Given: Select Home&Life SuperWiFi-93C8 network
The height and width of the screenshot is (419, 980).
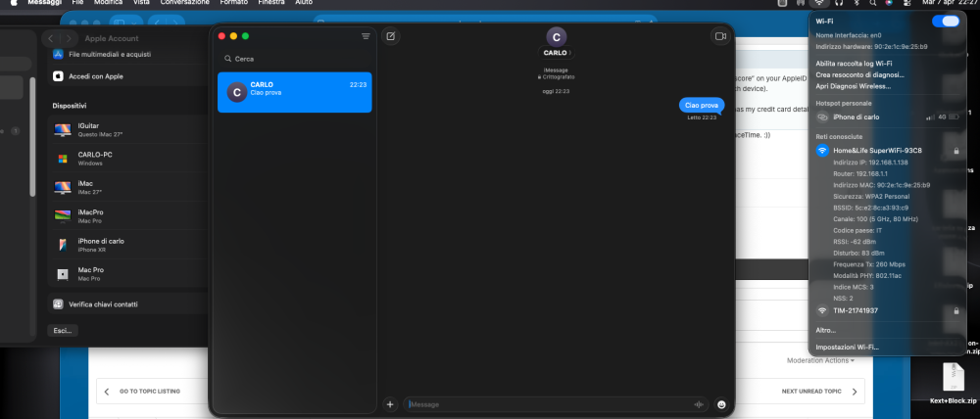Looking at the screenshot, I should pos(888,151).
